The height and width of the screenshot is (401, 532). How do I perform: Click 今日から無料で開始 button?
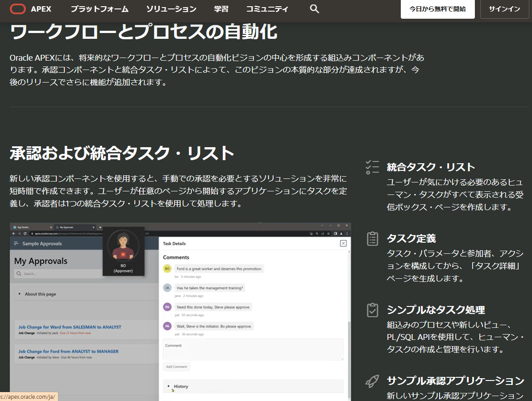point(437,9)
